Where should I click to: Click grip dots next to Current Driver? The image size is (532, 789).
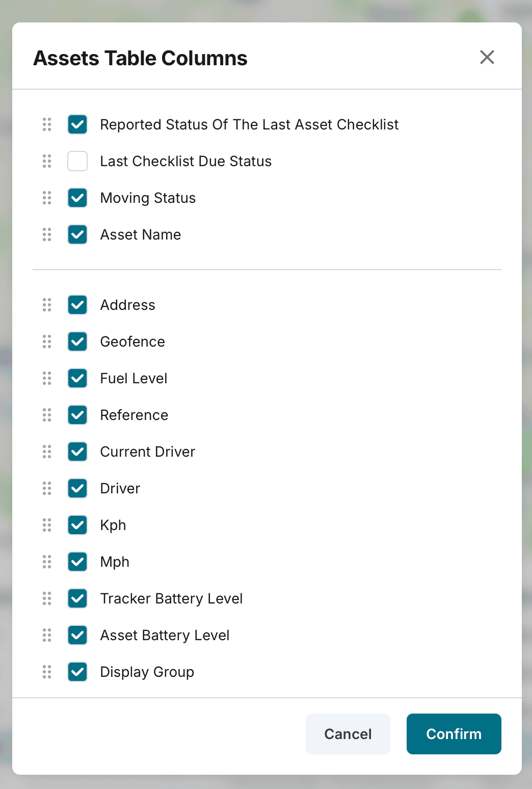47,452
